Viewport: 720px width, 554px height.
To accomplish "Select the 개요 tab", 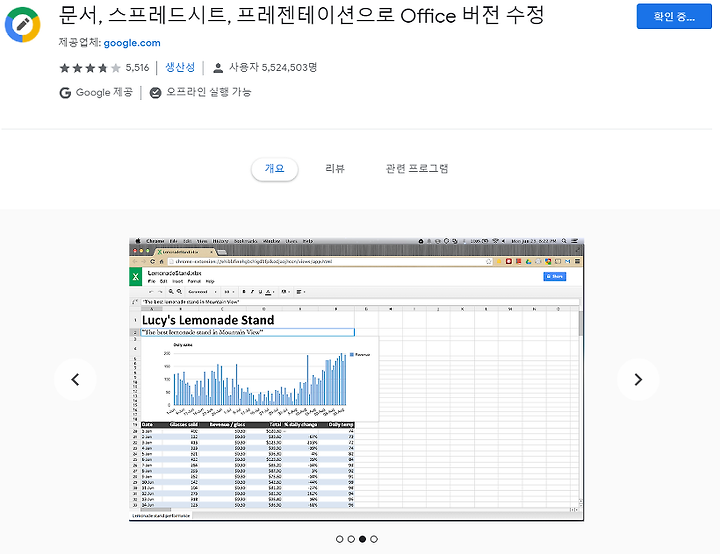I will (275, 169).
